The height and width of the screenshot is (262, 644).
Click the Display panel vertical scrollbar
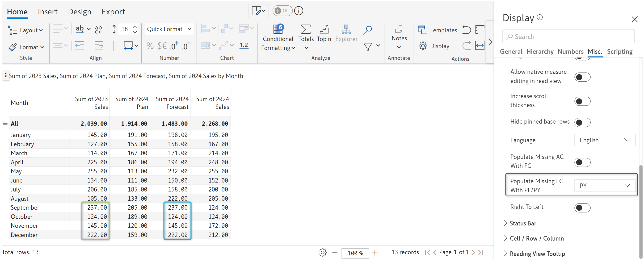640,212
